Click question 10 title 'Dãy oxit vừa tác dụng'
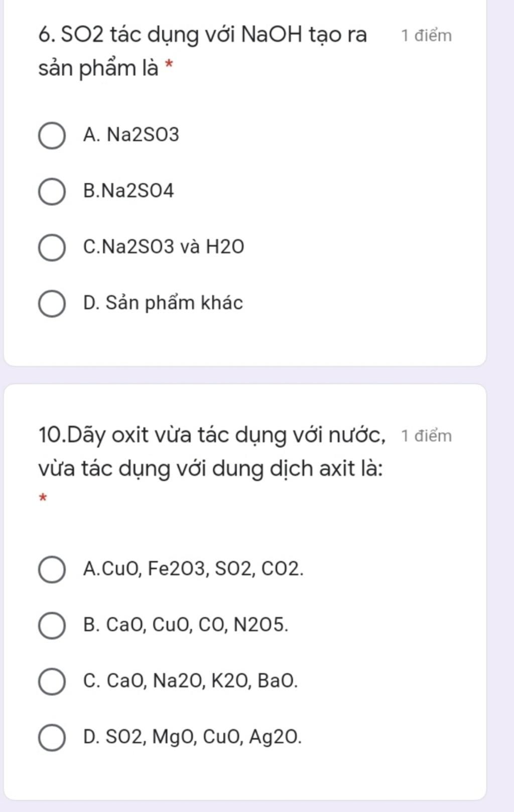This screenshot has height=812, width=514. pos(212,451)
